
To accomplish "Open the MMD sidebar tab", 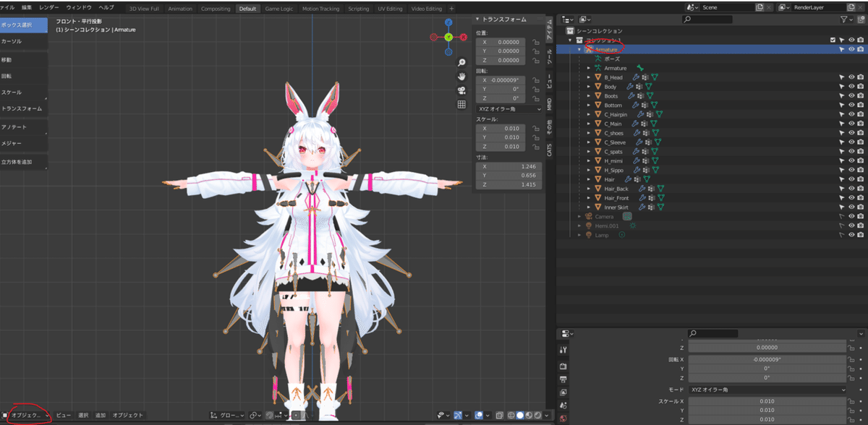I will 549,105.
